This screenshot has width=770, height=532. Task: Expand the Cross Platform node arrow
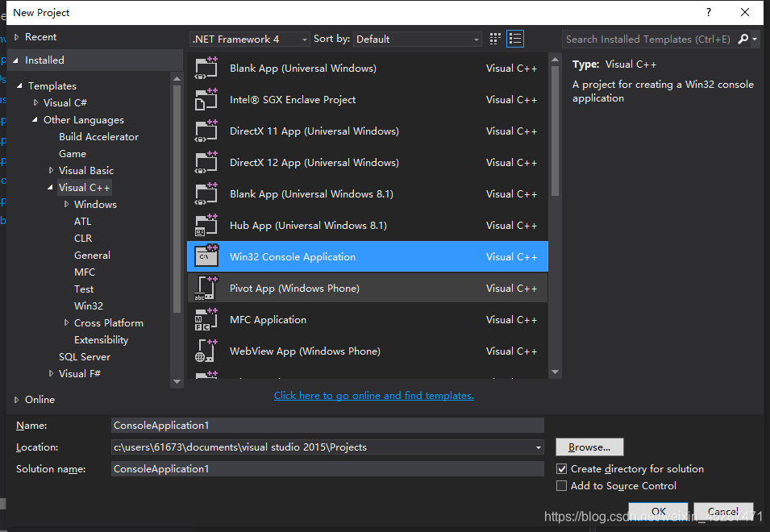[x=66, y=323]
